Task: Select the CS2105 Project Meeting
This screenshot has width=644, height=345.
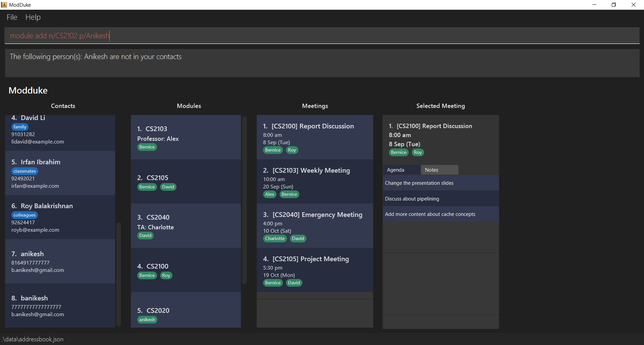Action: point(315,270)
